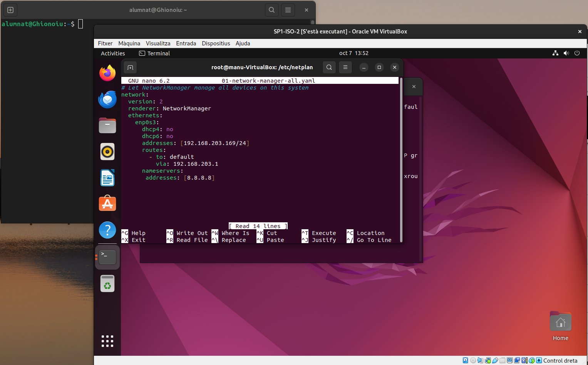Open the clock showing oct 7 13:52
This screenshot has height=365, width=588.
tap(353, 53)
